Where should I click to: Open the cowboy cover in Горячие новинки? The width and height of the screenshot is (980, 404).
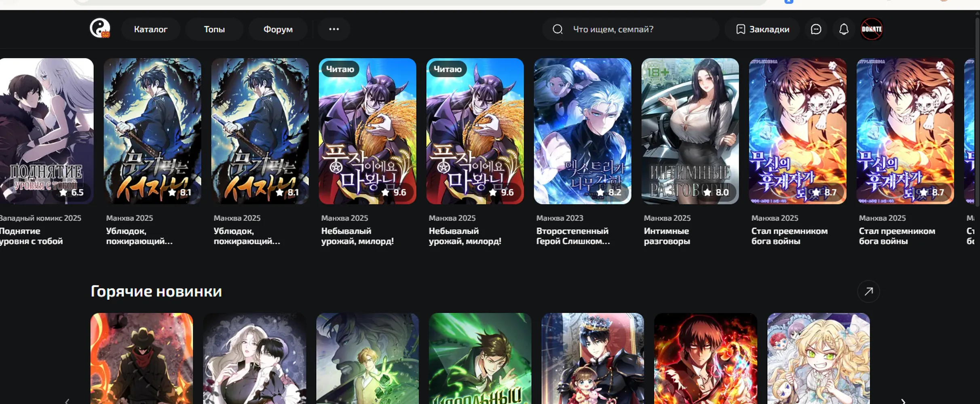pyautogui.click(x=142, y=358)
